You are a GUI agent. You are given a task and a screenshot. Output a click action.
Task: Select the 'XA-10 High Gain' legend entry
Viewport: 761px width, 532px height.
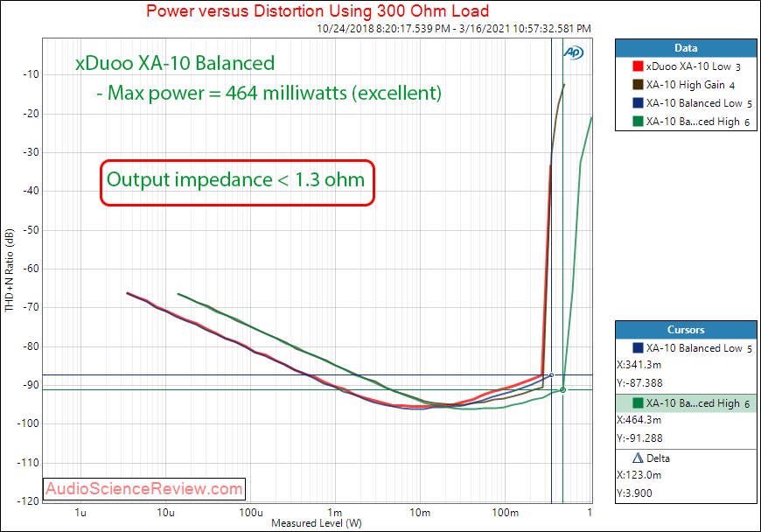click(687, 85)
